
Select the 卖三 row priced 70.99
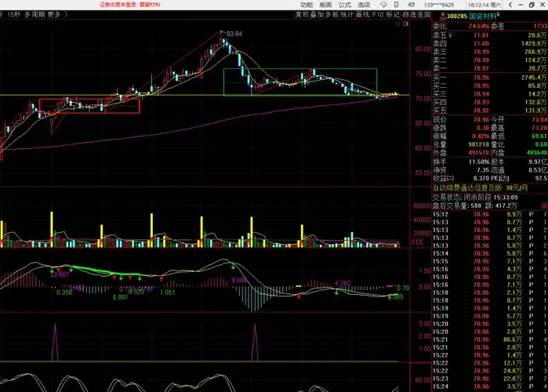[490, 52]
